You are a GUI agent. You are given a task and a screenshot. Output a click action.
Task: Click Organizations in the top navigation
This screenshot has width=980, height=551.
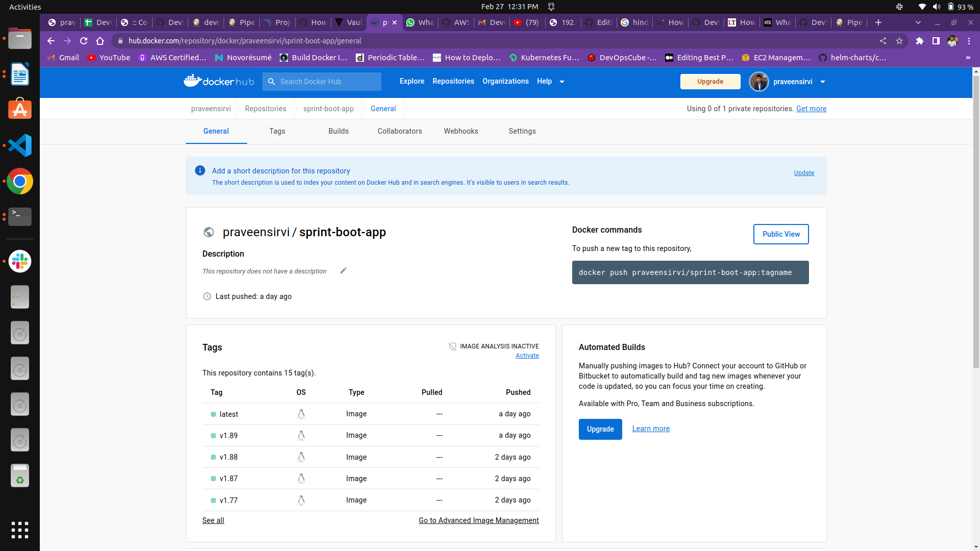coord(505,81)
